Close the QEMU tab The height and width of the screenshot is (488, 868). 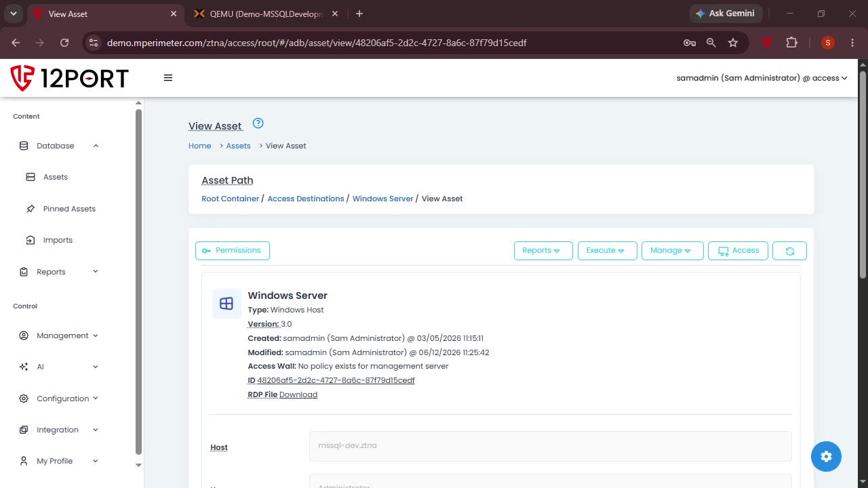[335, 14]
